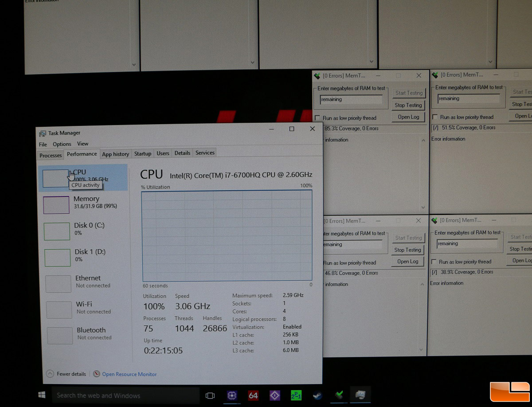532x407 pixels.
Task: Open the Task Manager taskbar icon
Action: (x=360, y=395)
